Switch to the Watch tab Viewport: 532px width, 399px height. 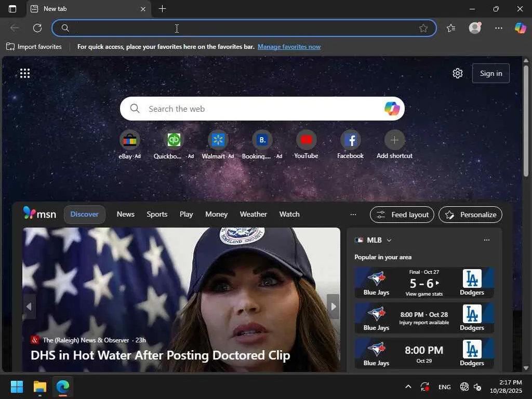289,215
